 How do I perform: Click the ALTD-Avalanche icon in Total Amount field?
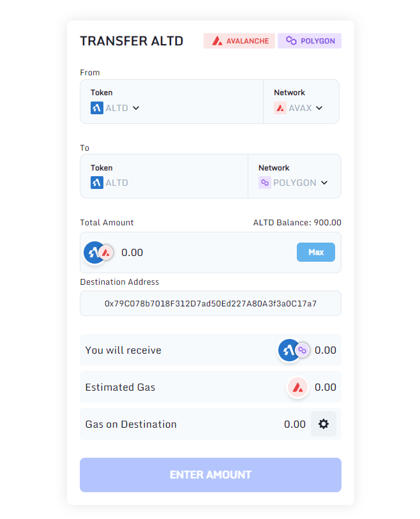99,253
